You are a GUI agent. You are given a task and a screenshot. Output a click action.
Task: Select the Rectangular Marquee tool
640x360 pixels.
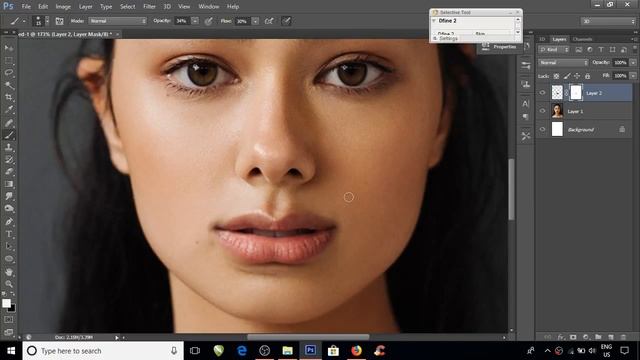9,60
